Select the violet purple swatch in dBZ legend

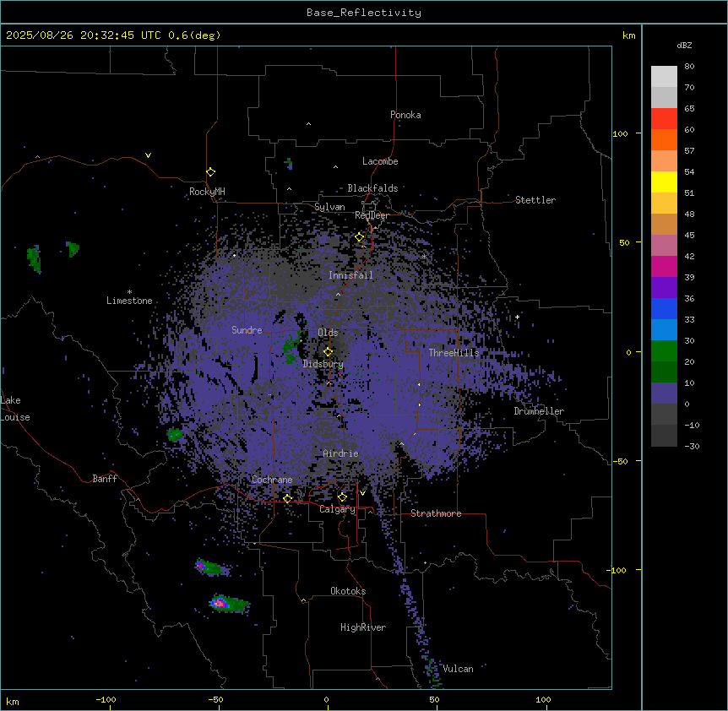(x=664, y=287)
